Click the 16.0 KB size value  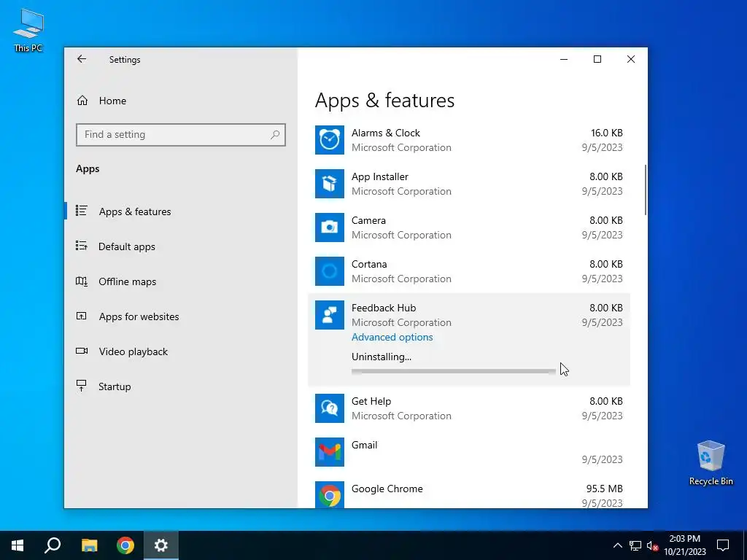[607, 133]
